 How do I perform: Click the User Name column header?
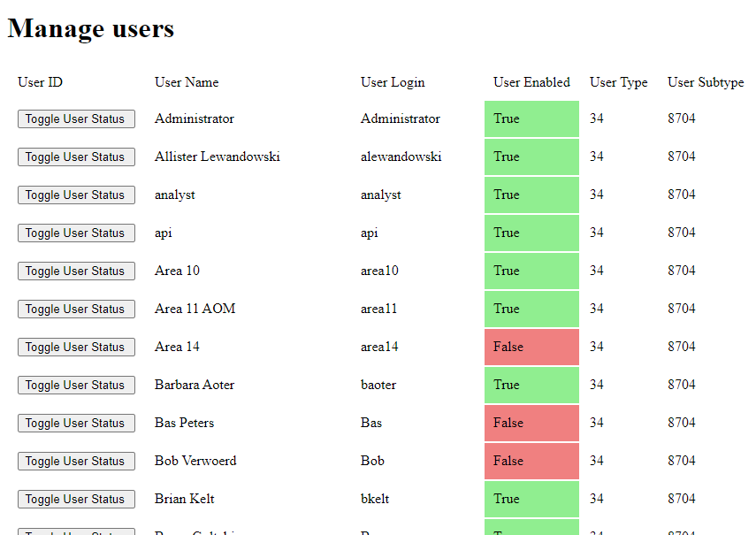186,82
